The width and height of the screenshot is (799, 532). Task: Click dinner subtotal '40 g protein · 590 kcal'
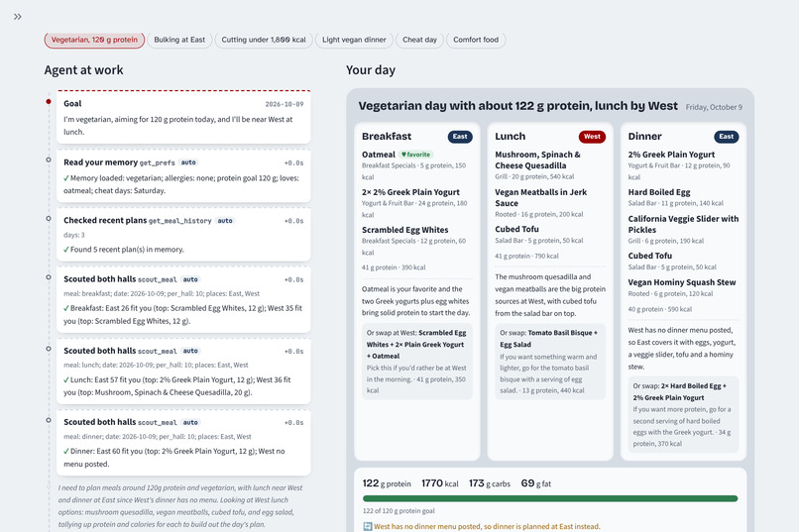660,309
